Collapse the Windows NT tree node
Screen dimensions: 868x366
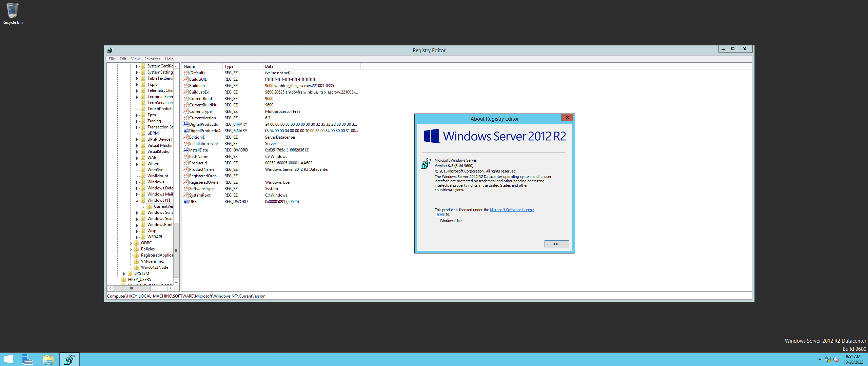[137, 201]
